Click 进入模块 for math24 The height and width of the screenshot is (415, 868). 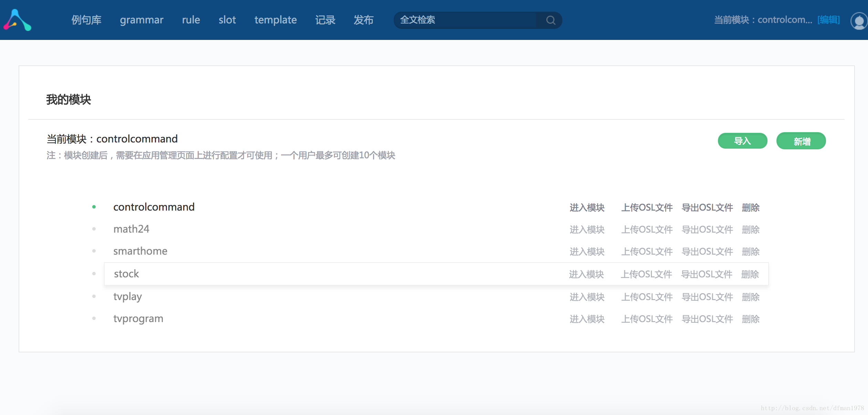[x=587, y=230]
